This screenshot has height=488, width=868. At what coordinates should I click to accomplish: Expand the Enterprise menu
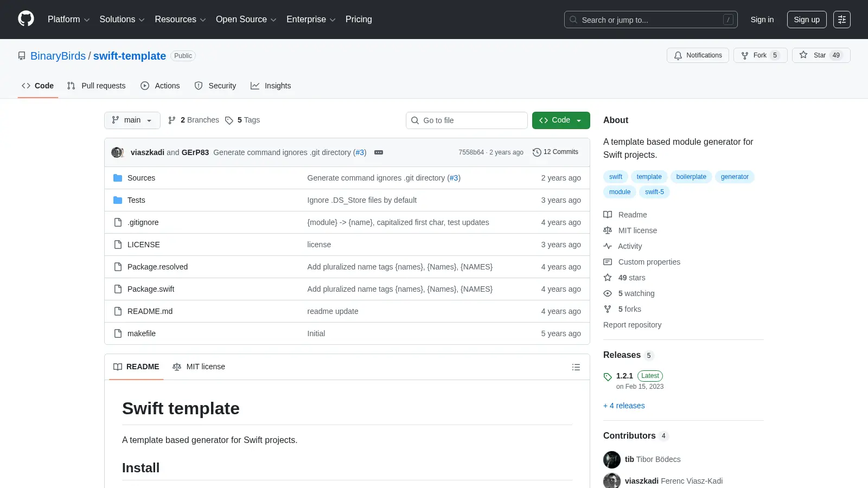[x=311, y=20]
